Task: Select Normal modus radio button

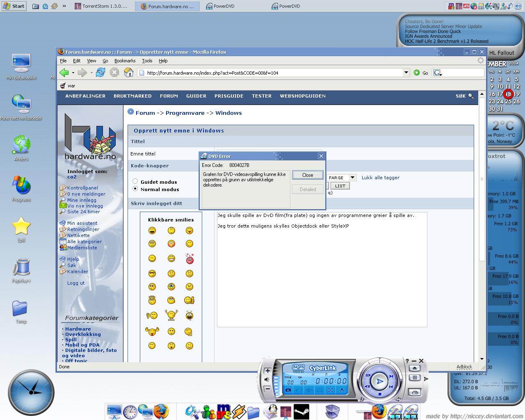Action: click(135, 189)
